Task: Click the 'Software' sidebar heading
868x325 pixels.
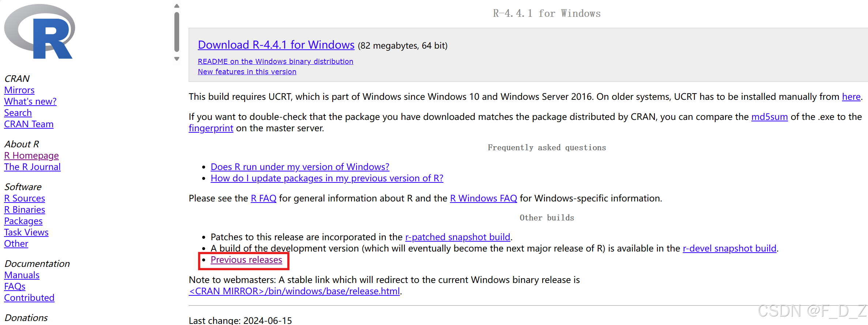Action: (23, 187)
